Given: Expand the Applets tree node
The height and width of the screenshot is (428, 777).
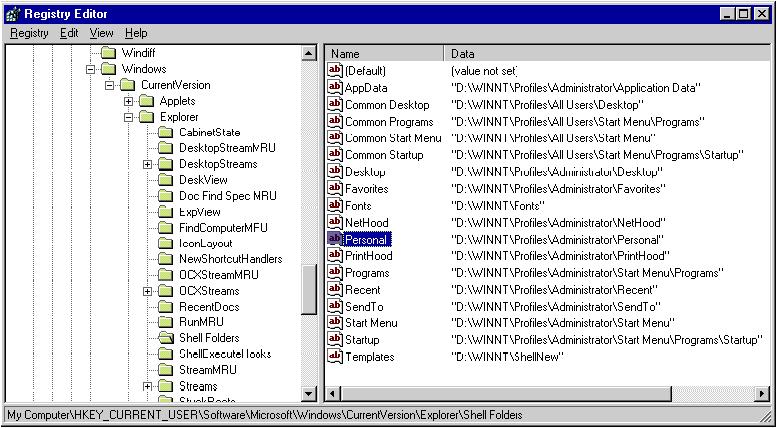Looking at the screenshot, I should coord(129,101).
